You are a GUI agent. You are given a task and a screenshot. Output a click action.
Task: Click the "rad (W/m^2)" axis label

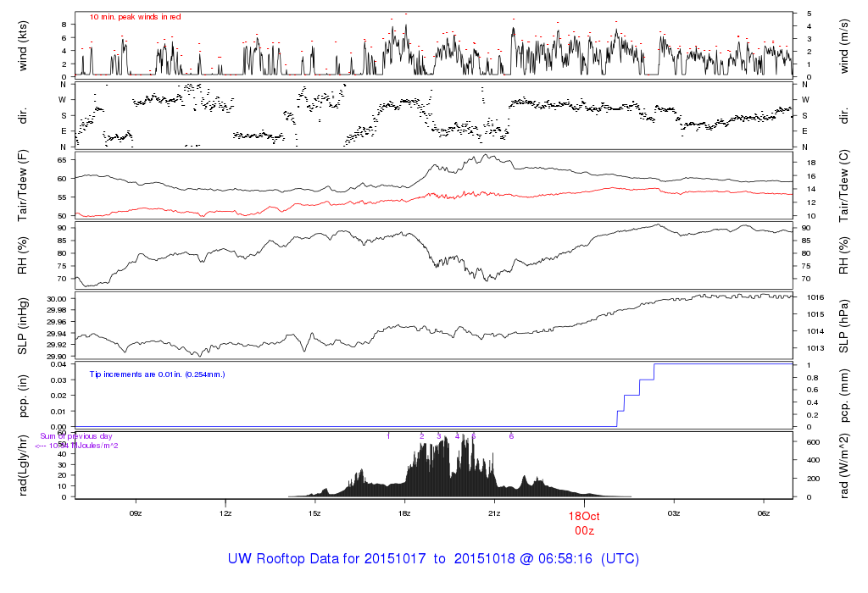click(x=846, y=465)
